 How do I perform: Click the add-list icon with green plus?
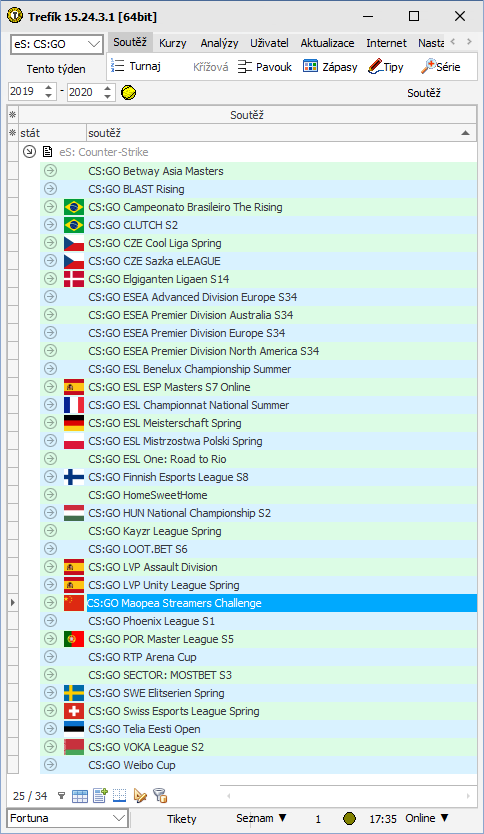coord(100,796)
